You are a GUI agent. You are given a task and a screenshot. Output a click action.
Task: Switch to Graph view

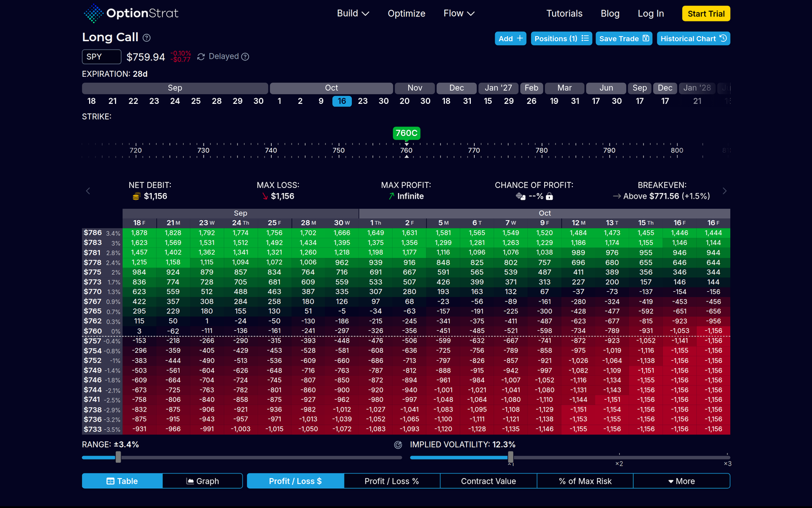[x=202, y=481]
